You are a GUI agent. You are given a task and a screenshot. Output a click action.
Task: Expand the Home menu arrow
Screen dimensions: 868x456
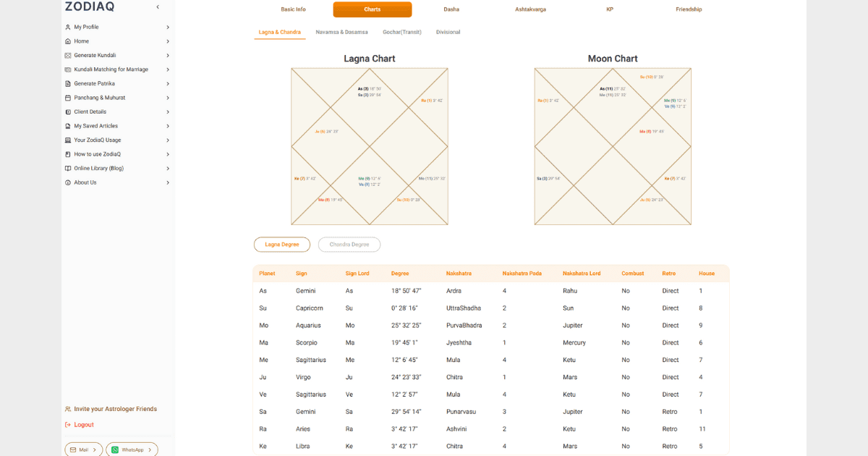pos(168,41)
